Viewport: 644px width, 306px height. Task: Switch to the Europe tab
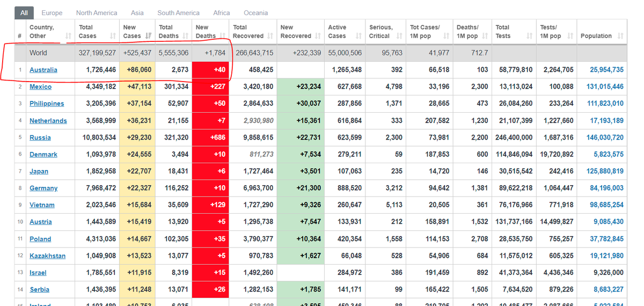coord(52,13)
